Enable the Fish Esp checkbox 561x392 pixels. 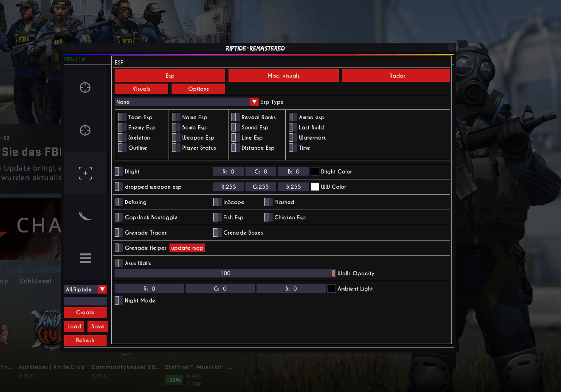(x=217, y=217)
